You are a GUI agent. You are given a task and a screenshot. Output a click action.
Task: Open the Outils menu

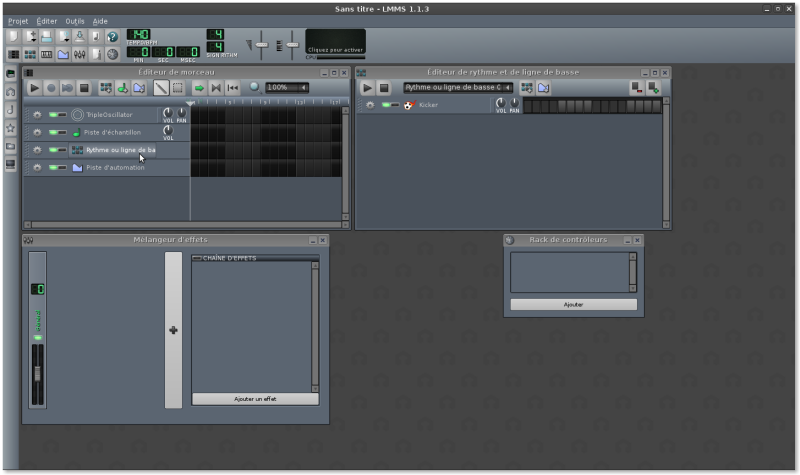[74, 21]
